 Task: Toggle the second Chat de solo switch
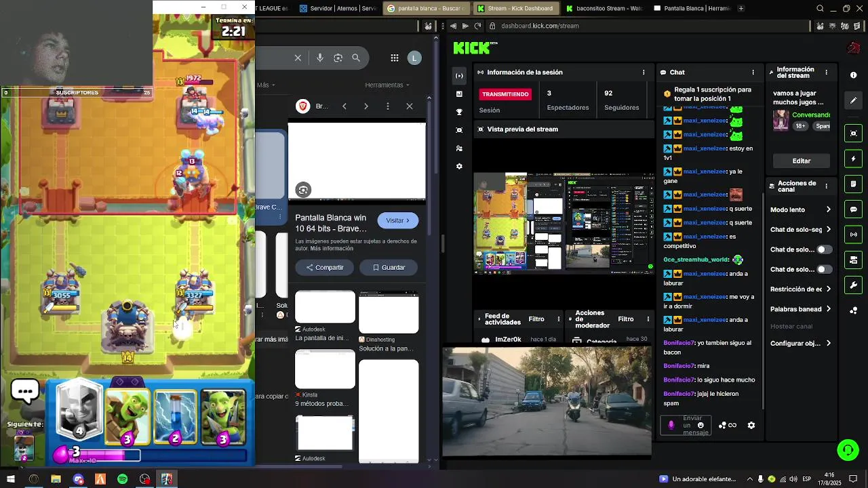[x=824, y=269]
